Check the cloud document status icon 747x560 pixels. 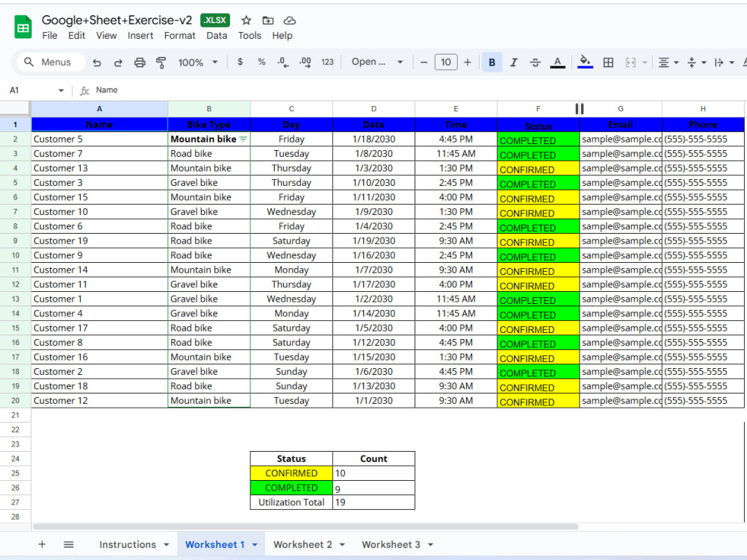(x=290, y=20)
